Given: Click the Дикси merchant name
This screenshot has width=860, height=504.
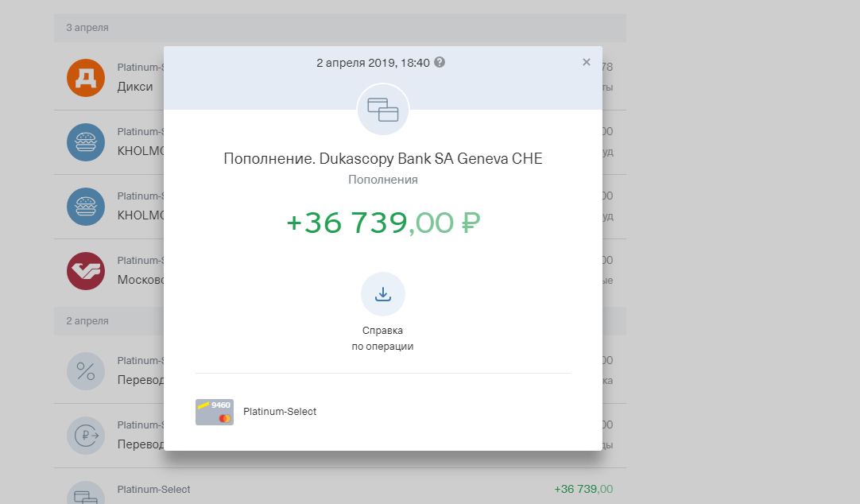Looking at the screenshot, I should point(135,87).
